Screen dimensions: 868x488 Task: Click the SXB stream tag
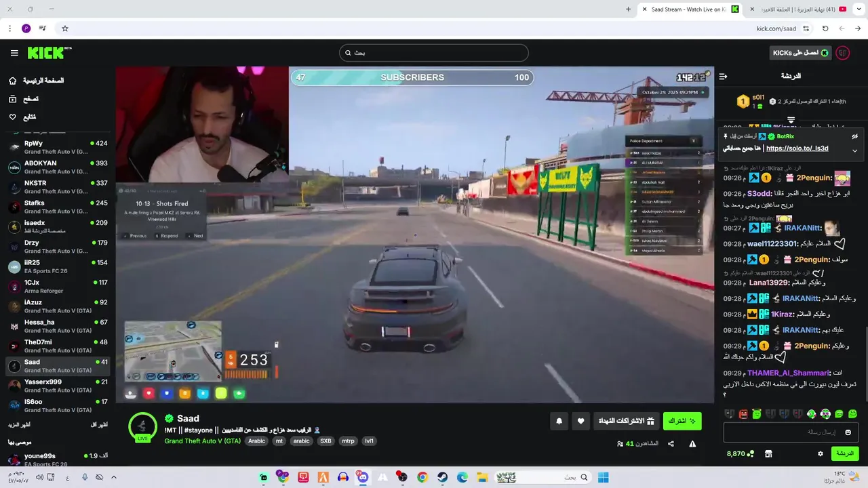pyautogui.click(x=325, y=441)
